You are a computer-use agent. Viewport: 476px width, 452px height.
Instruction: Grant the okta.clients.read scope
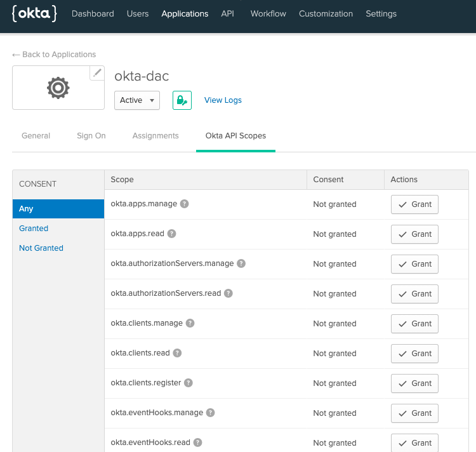click(414, 354)
